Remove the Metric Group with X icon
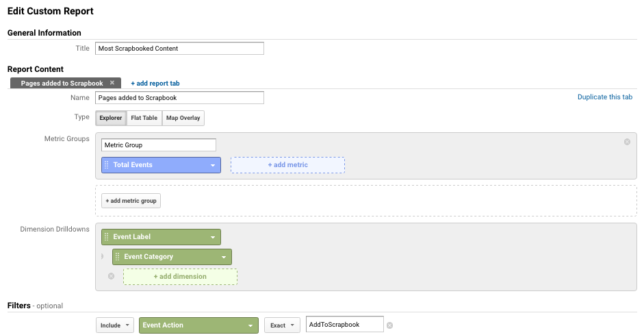The width and height of the screenshot is (644, 335). pos(627,142)
